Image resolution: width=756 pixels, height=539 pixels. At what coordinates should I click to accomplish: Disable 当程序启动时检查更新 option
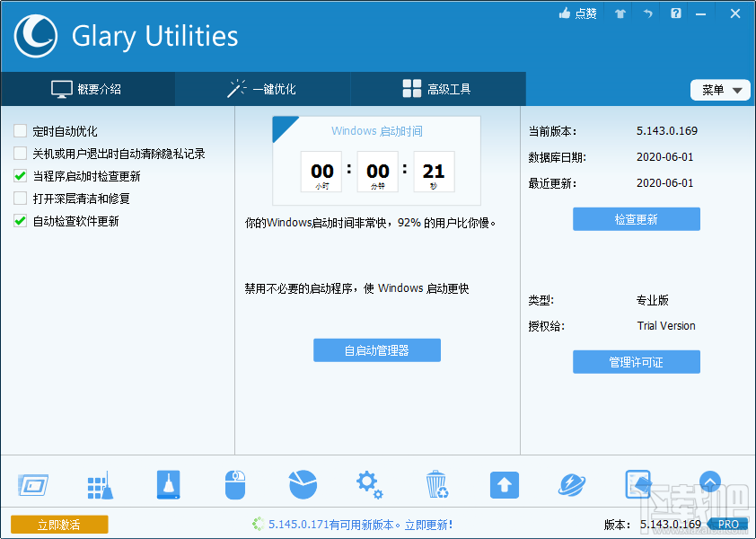tap(20, 177)
